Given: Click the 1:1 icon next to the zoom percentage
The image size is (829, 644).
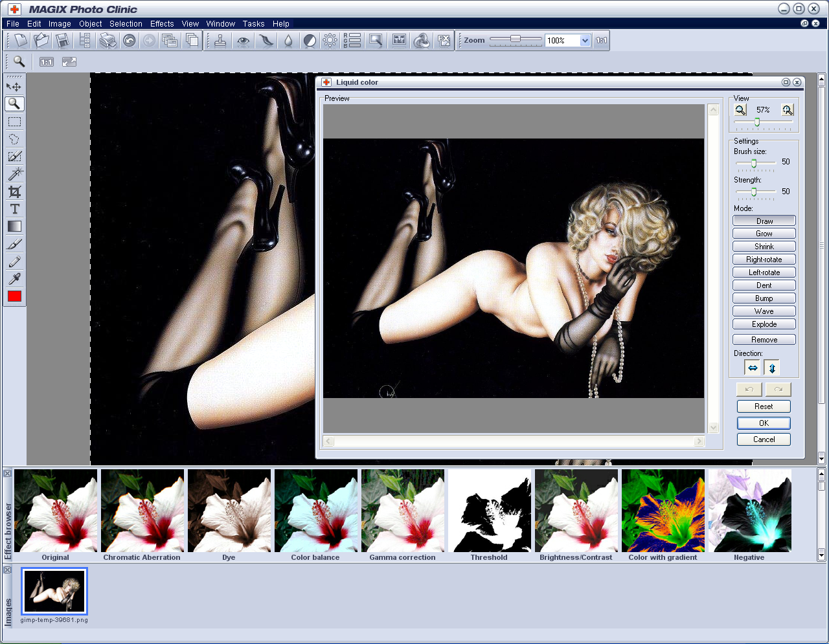Looking at the screenshot, I should pos(602,40).
